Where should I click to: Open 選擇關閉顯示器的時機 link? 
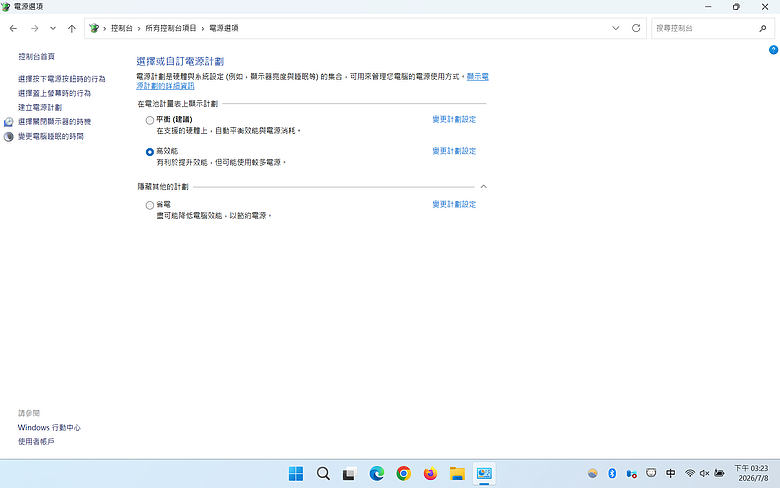54,122
